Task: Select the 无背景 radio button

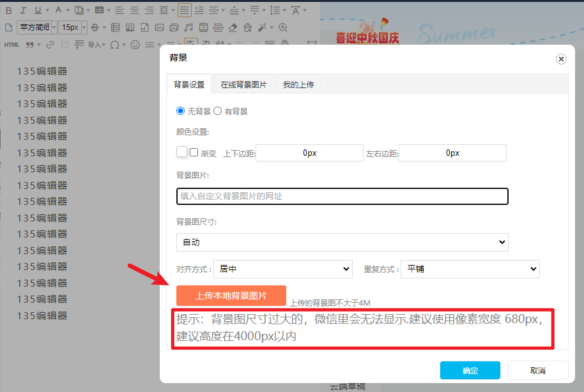Action: (180, 111)
